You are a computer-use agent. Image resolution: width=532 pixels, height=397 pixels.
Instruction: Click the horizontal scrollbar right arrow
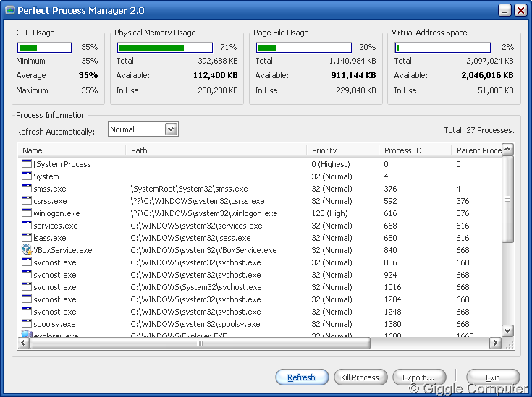(x=495, y=343)
